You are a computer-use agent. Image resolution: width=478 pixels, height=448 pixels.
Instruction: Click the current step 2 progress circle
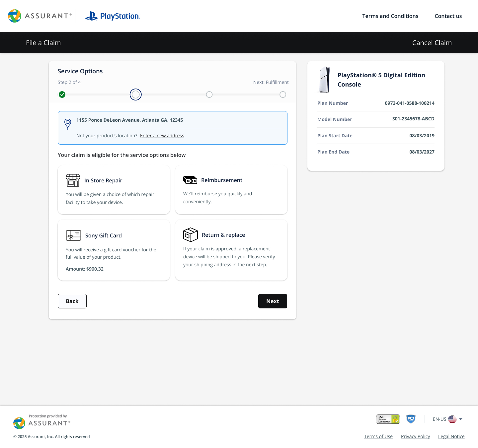136,95
